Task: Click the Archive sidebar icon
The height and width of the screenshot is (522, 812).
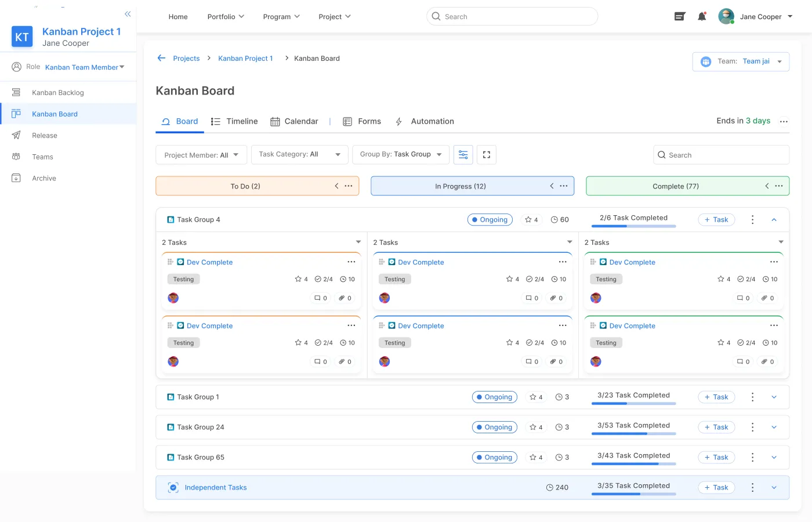Action: tap(16, 178)
